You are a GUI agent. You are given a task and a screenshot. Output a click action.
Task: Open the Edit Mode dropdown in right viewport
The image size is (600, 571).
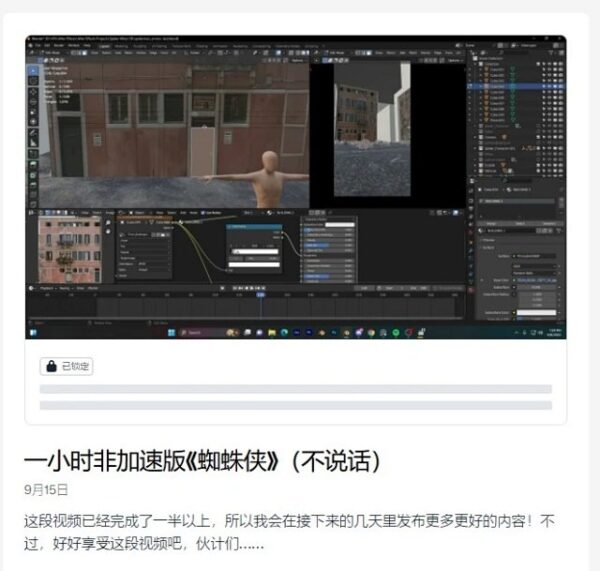point(337,53)
